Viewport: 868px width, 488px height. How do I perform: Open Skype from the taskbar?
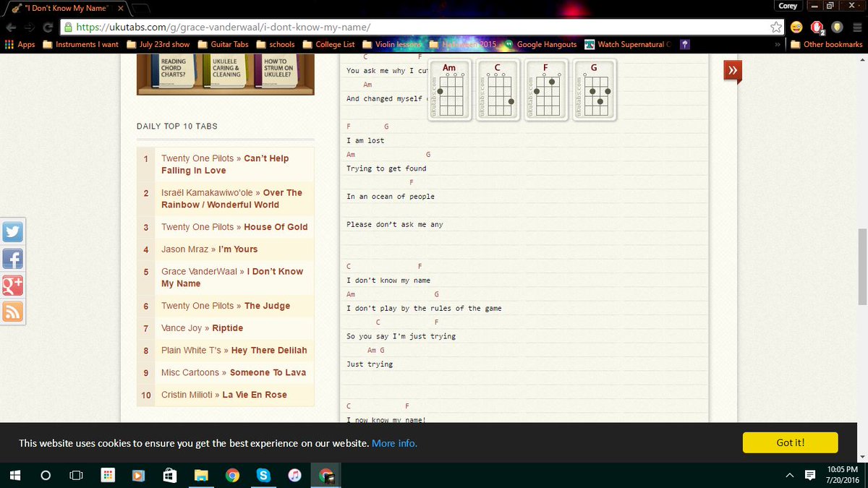pyautogui.click(x=263, y=475)
